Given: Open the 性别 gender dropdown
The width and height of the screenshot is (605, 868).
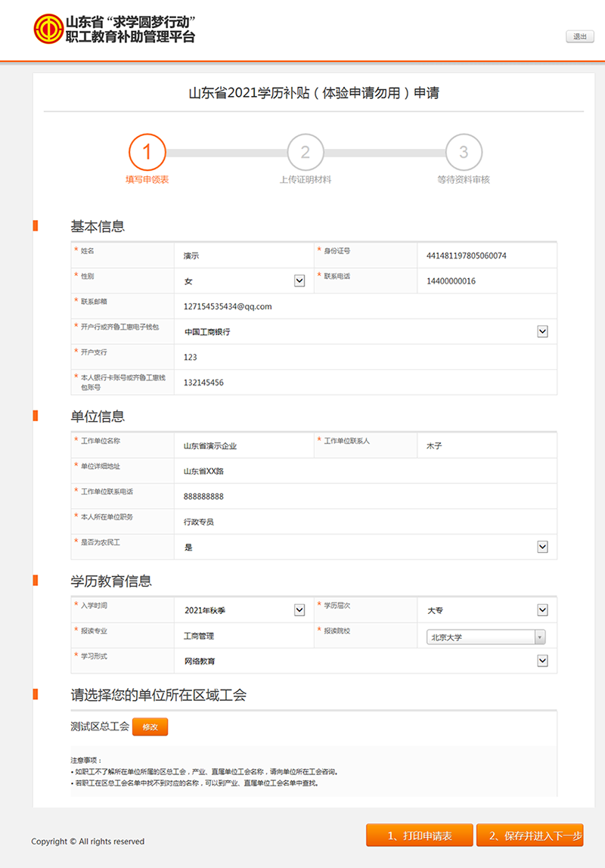Looking at the screenshot, I should pos(298,281).
